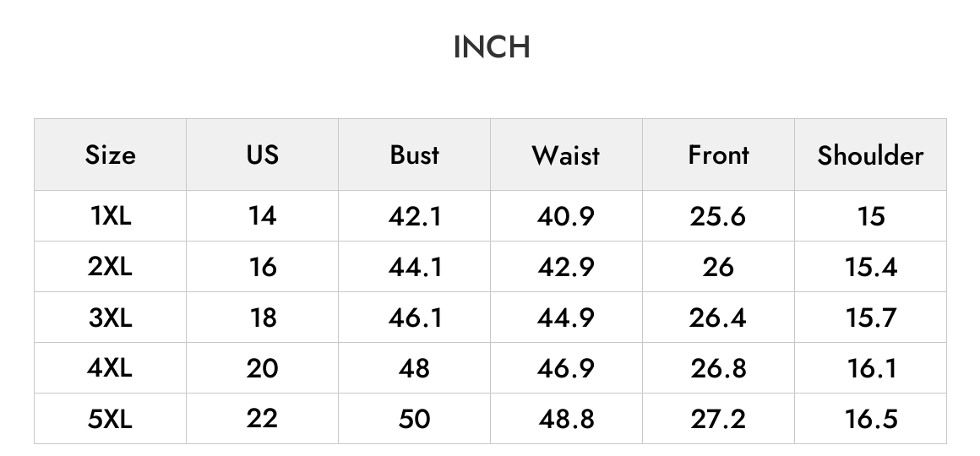Click the 44.9 waist value
The width and height of the screenshot is (980, 456).
pyautogui.click(x=566, y=318)
